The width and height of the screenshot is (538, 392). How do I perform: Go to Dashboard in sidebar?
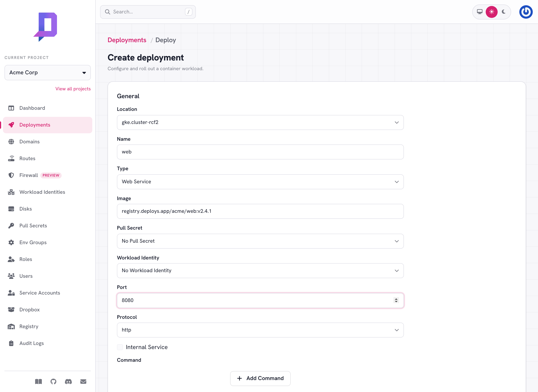(x=48, y=108)
